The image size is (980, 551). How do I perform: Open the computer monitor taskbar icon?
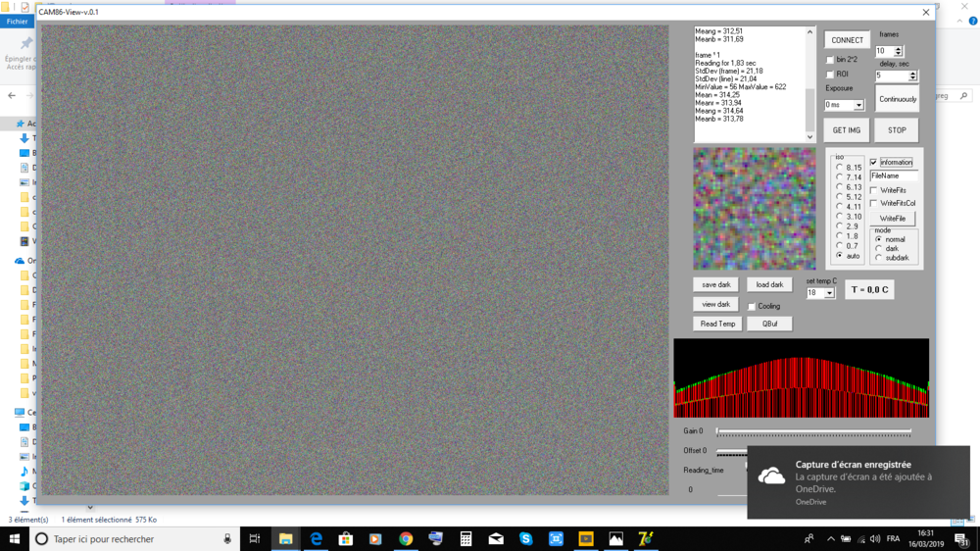click(436, 538)
